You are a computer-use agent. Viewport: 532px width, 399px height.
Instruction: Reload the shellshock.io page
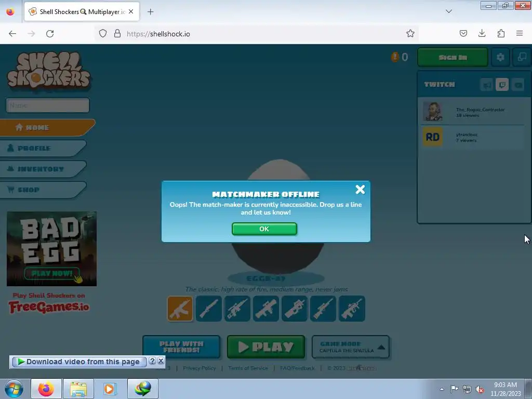[x=50, y=34]
